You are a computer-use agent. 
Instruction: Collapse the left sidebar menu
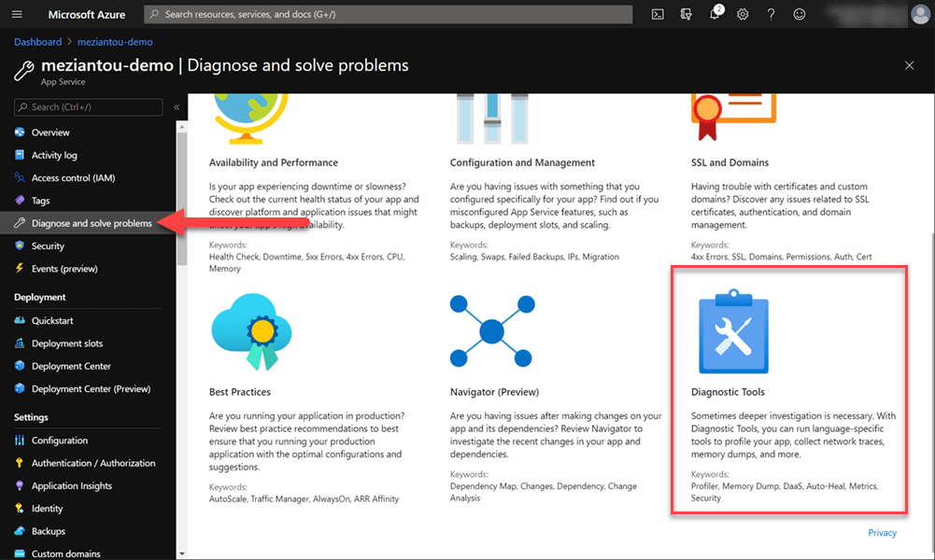177,107
